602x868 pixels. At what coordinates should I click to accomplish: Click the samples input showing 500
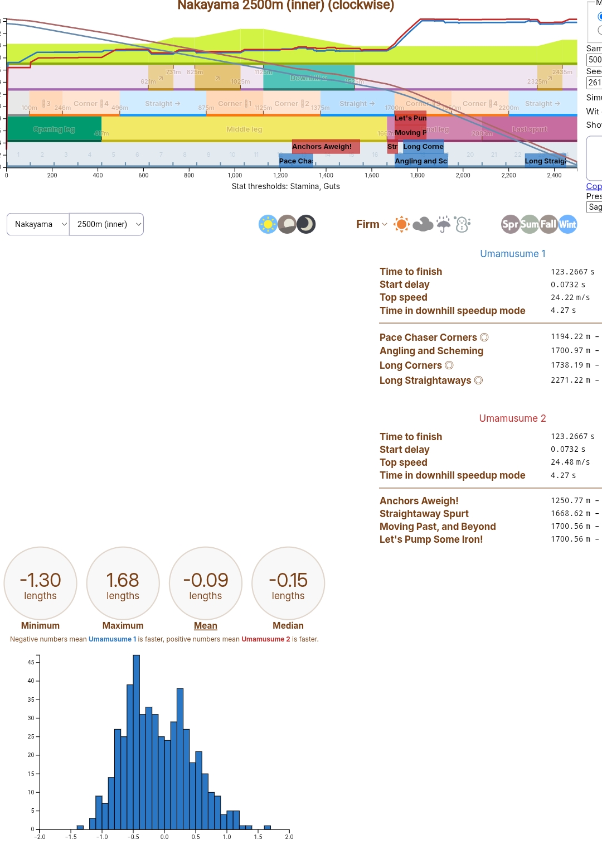[x=594, y=60]
